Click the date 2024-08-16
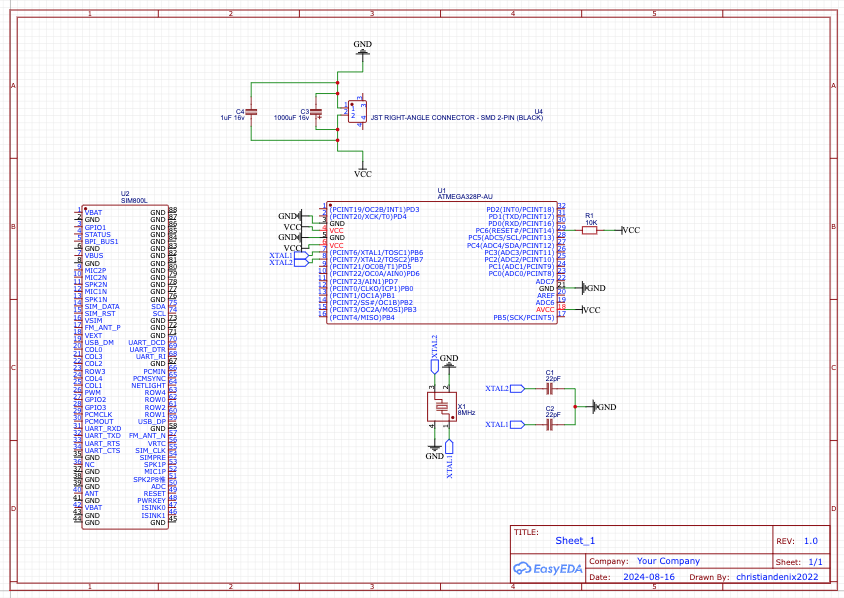The image size is (844, 598). click(649, 576)
